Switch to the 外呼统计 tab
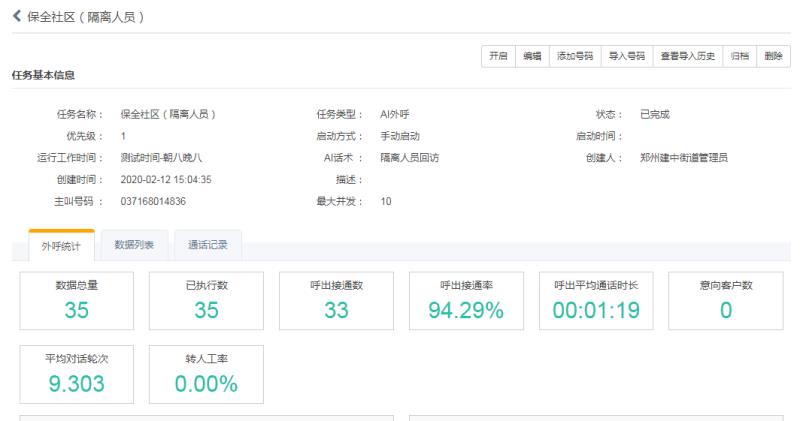Image resolution: width=800 pixels, height=421 pixels. tap(61, 244)
